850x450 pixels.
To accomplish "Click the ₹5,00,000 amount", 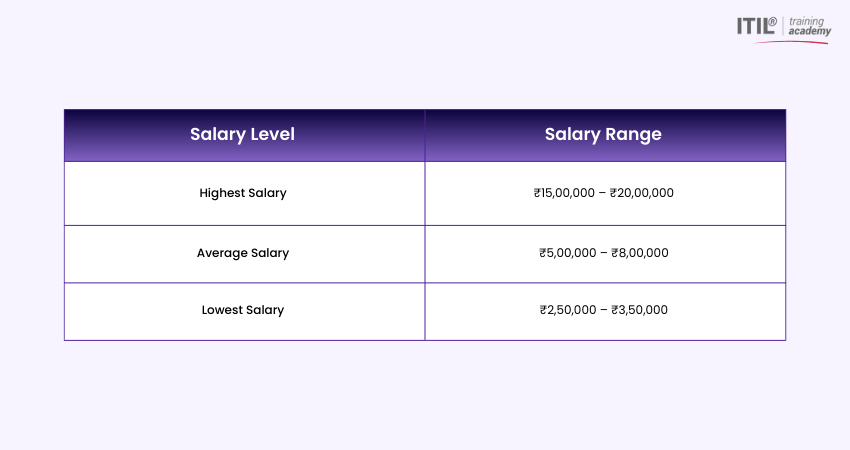I will point(568,253).
